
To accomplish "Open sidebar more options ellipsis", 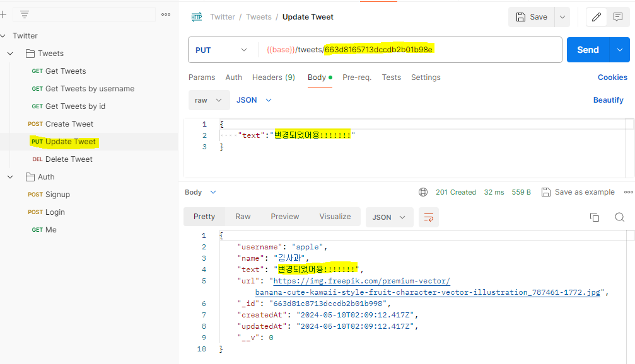I will coord(166,14).
